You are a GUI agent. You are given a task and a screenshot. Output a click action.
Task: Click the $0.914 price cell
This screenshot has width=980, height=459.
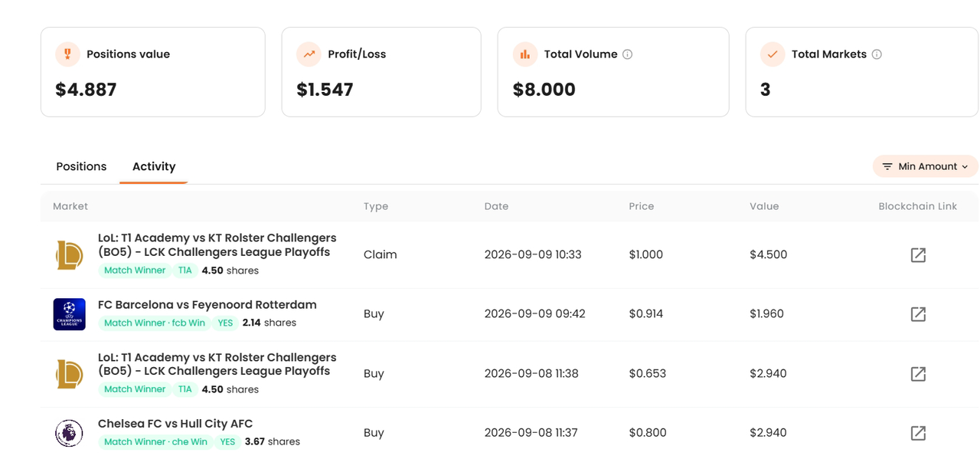point(646,313)
